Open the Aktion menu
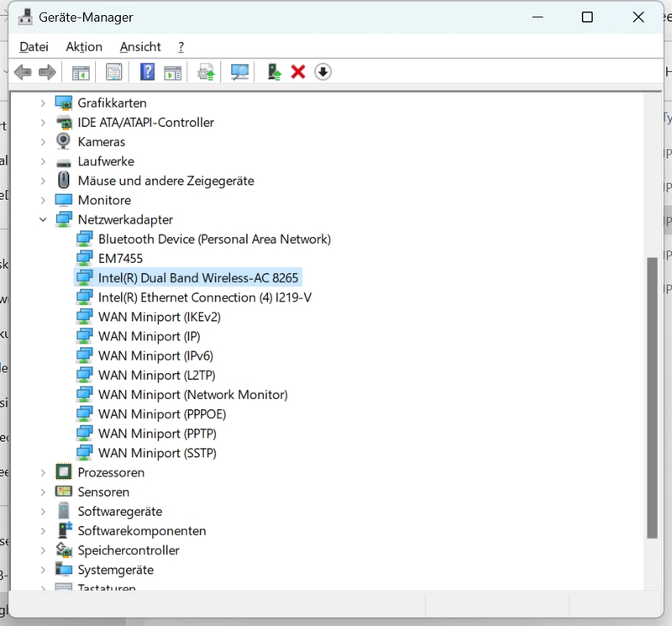This screenshot has width=672, height=626. [84, 47]
